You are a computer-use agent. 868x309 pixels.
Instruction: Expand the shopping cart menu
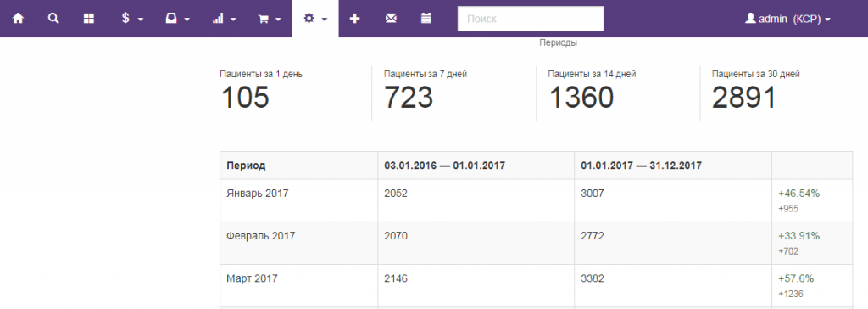pos(270,19)
